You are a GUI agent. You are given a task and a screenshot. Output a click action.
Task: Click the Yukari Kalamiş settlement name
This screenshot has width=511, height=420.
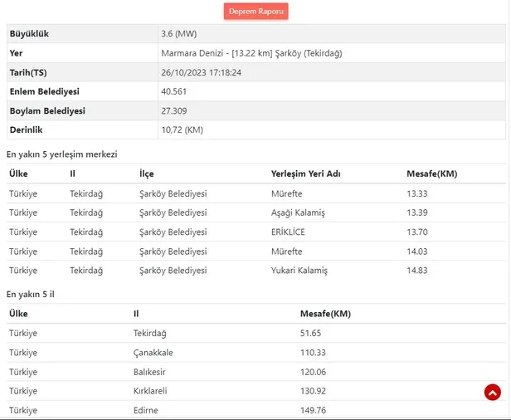tap(299, 271)
